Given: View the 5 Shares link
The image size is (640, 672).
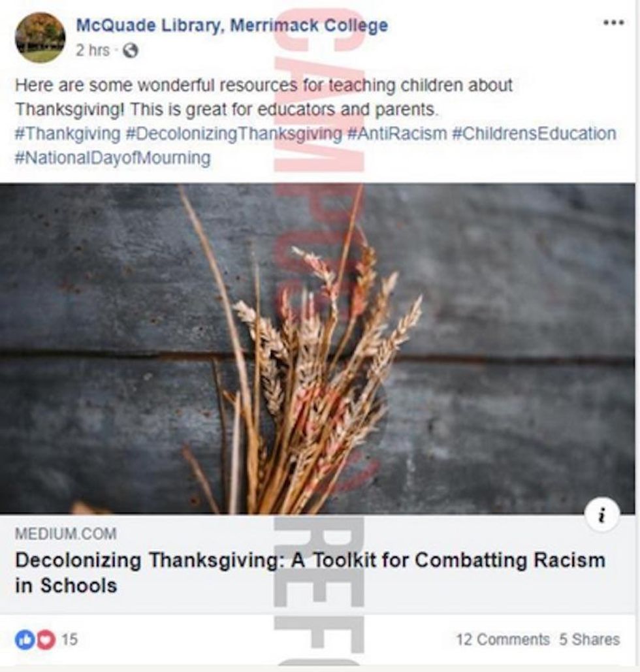Looking at the screenshot, I should [590, 639].
